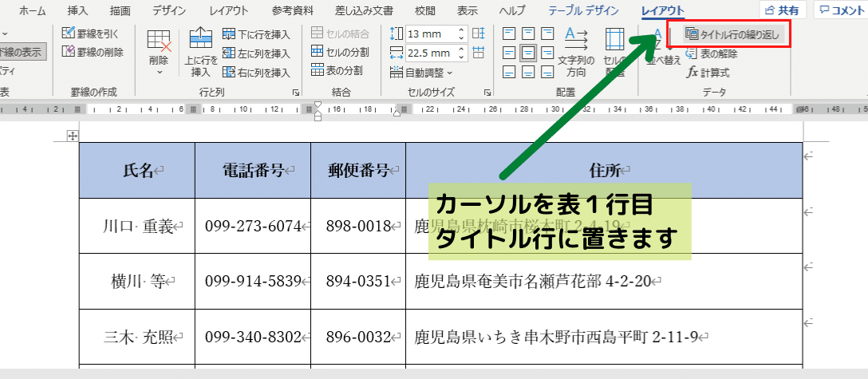Viewport: 868px width, 379px height.
Task: Toggle 線の表示 gridlines button
Action: click(22, 52)
